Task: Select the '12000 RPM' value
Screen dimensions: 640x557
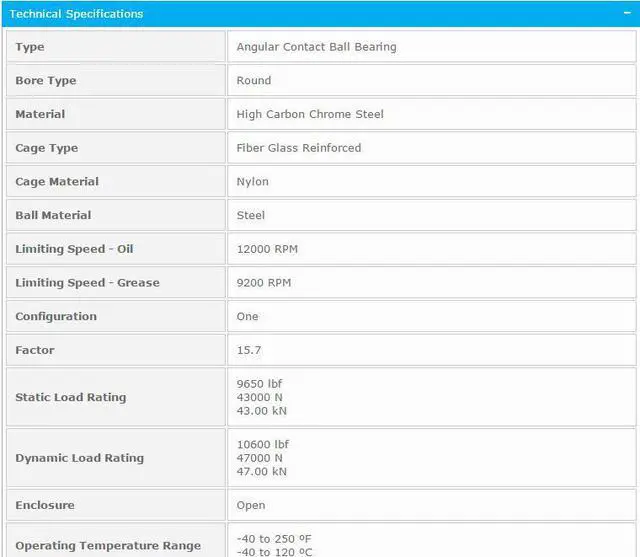Action: [267, 249]
